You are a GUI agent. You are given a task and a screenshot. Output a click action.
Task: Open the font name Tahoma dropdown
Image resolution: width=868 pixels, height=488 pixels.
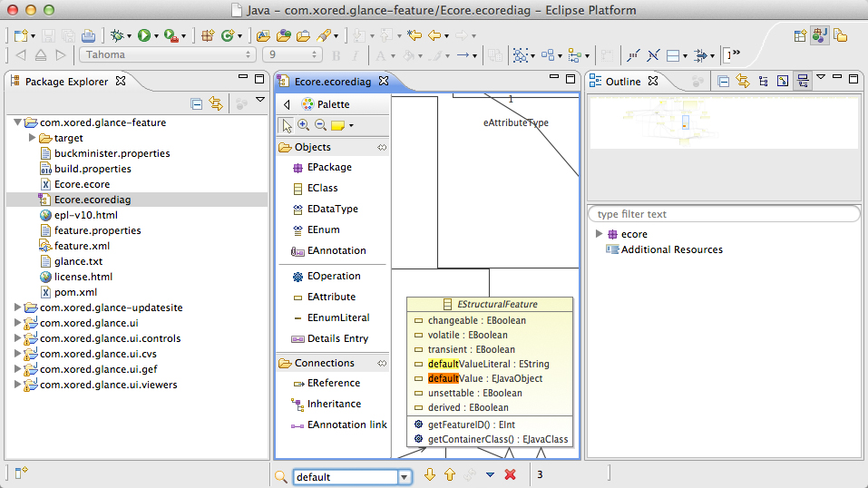(167, 55)
